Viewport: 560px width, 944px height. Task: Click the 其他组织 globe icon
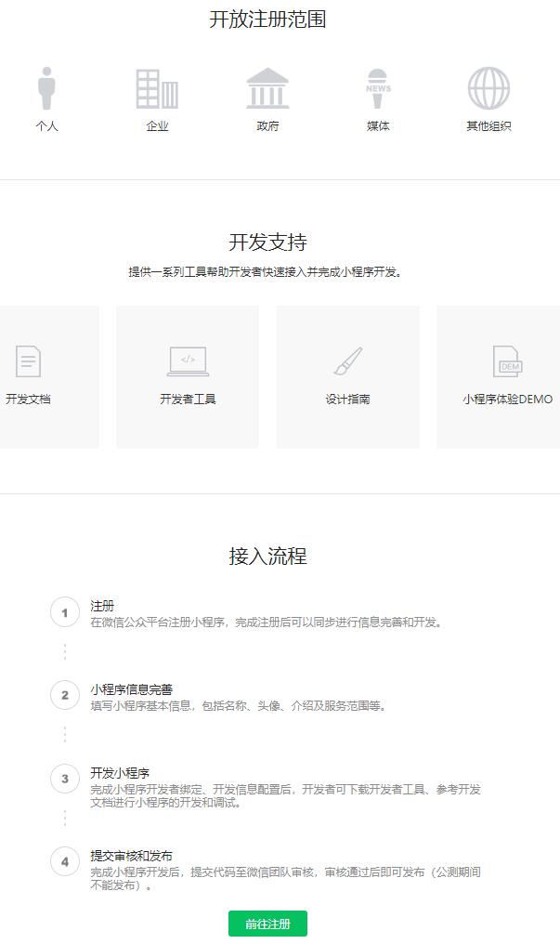click(488, 89)
